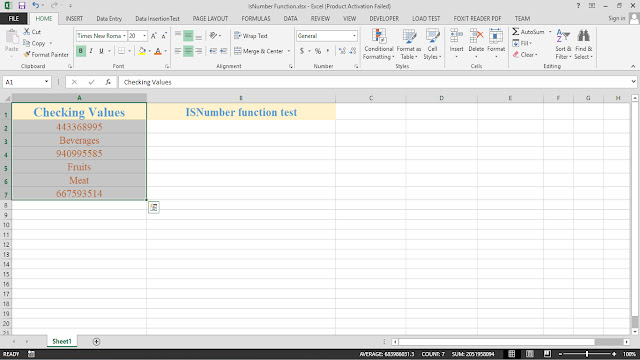Toggle Middle Align vertical alignment

(188, 36)
